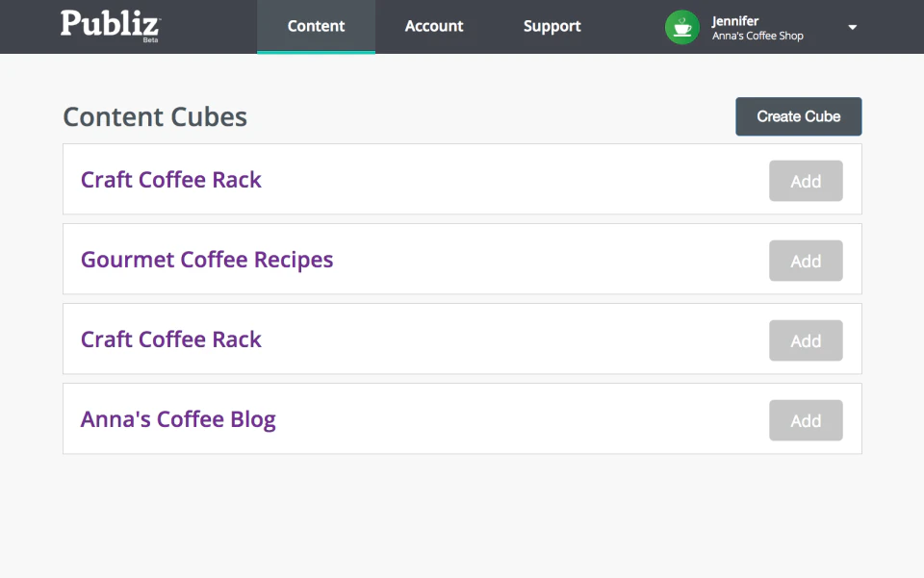The width and height of the screenshot is (924, 578).
Task: Click the Jennifer username in the header
Action: [x=734, y=19]
